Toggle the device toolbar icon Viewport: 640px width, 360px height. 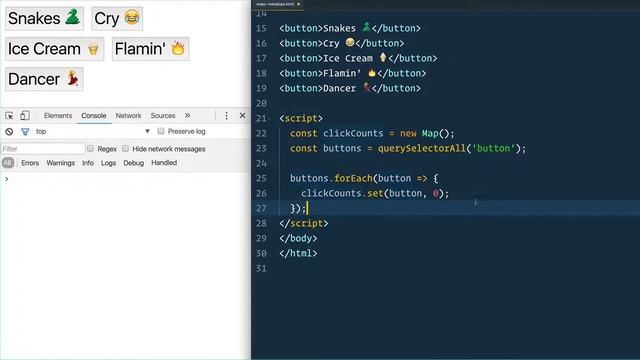(x=25, y=116)
